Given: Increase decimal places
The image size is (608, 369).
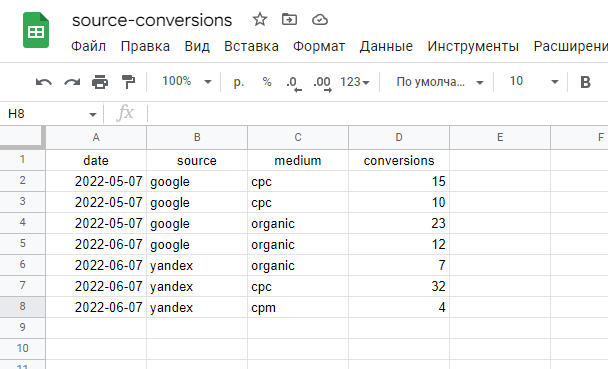Looking at the screenshot, I should (x=323, y=83).
